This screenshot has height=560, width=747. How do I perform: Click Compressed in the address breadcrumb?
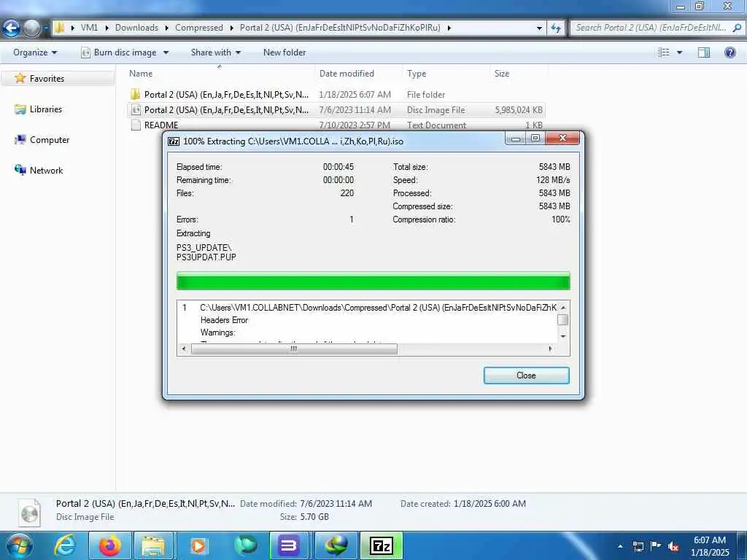[199, 28]
